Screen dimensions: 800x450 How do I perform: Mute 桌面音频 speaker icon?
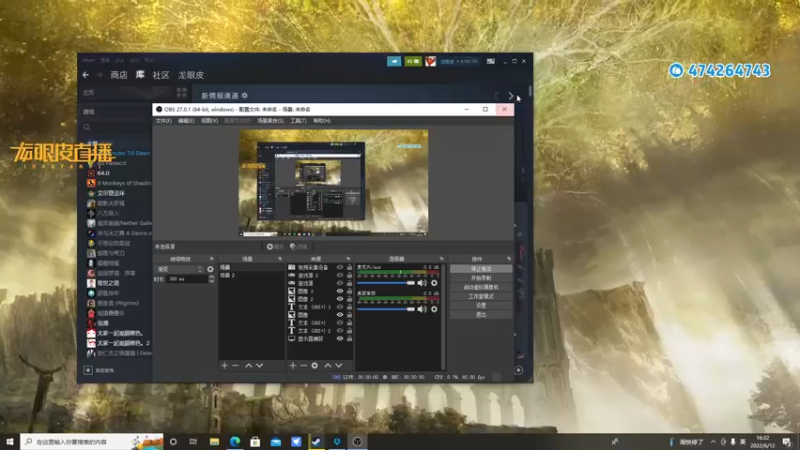point(422,309)
